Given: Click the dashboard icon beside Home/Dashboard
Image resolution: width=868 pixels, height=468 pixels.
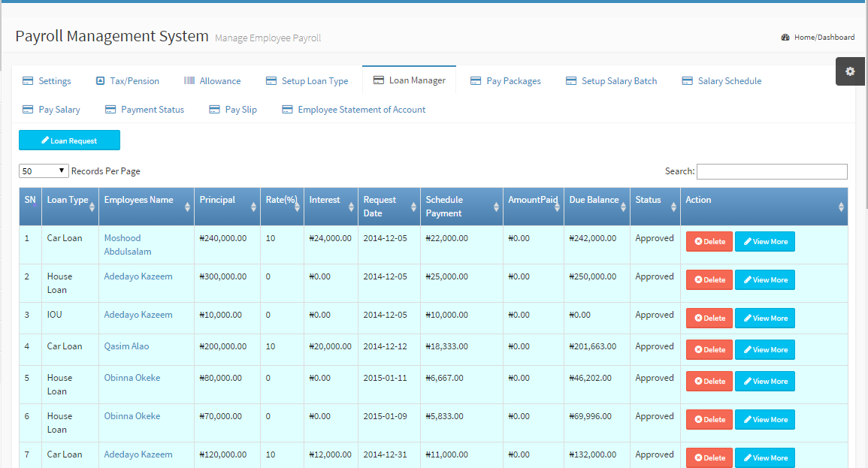Looking at the screenshot, I should coord(785,38).
